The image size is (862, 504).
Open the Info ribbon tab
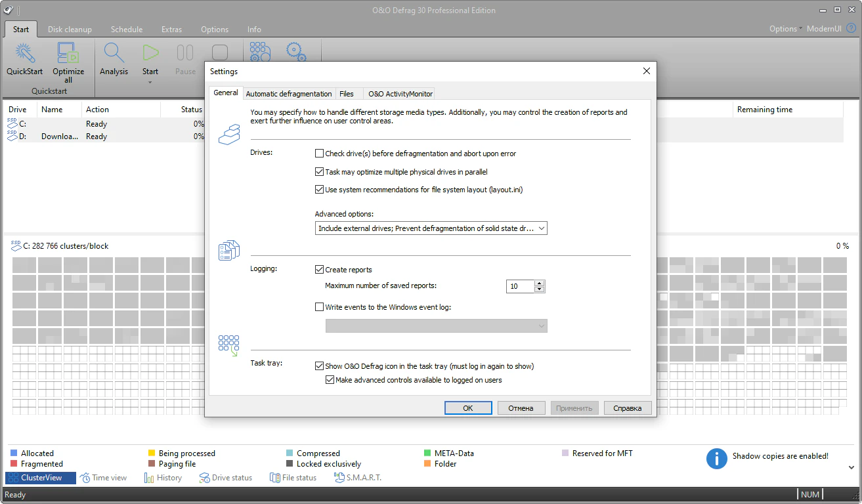point(254,30)
